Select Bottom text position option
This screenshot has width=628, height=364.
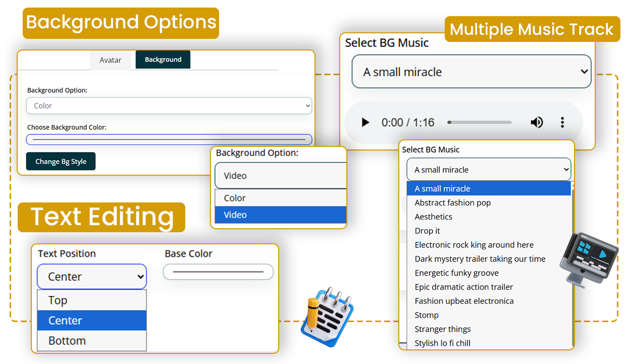pos(92,341)
